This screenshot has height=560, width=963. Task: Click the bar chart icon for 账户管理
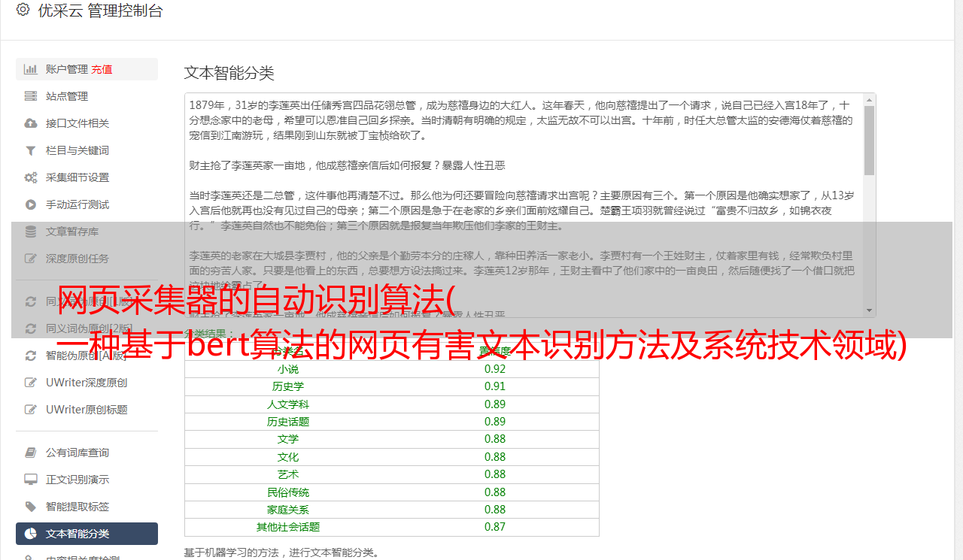pyautogui.click(x=31, y=69)
